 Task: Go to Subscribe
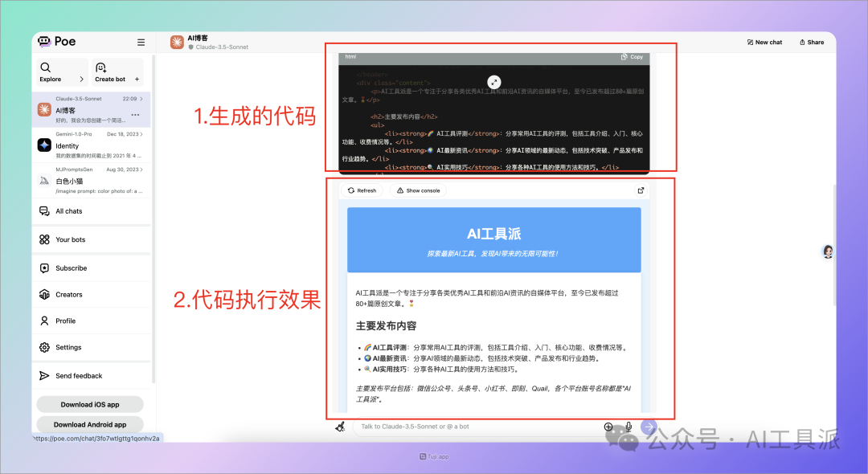(92, 268)
